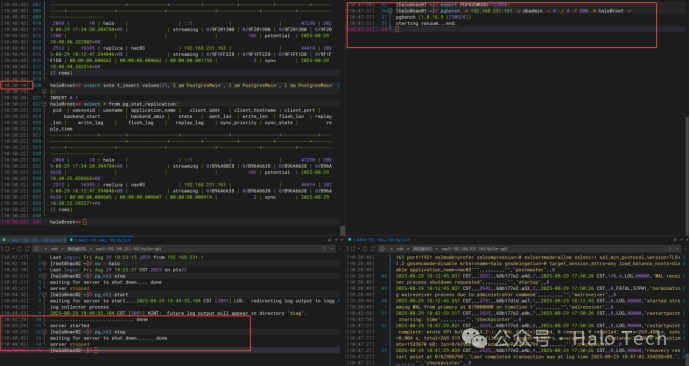Image resolution: width=690 pixels, height=366 pixels.
Task: Click third toolbar icon in left pane
Action: coord(27,249)
